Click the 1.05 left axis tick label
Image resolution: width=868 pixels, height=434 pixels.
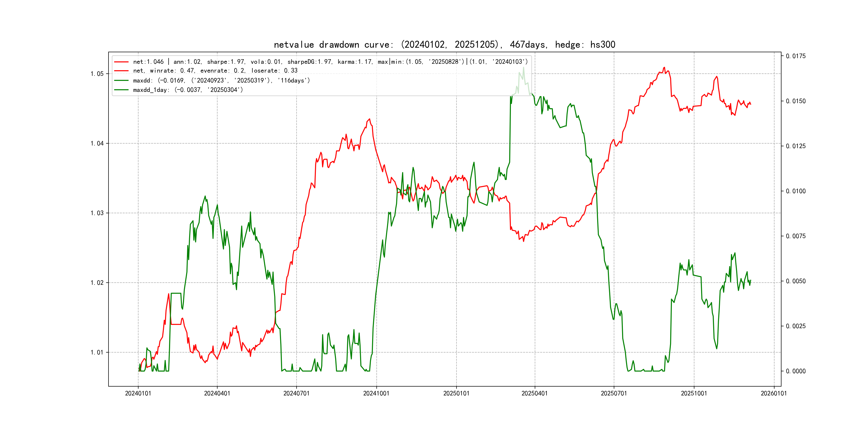click(x=97, y=74)
